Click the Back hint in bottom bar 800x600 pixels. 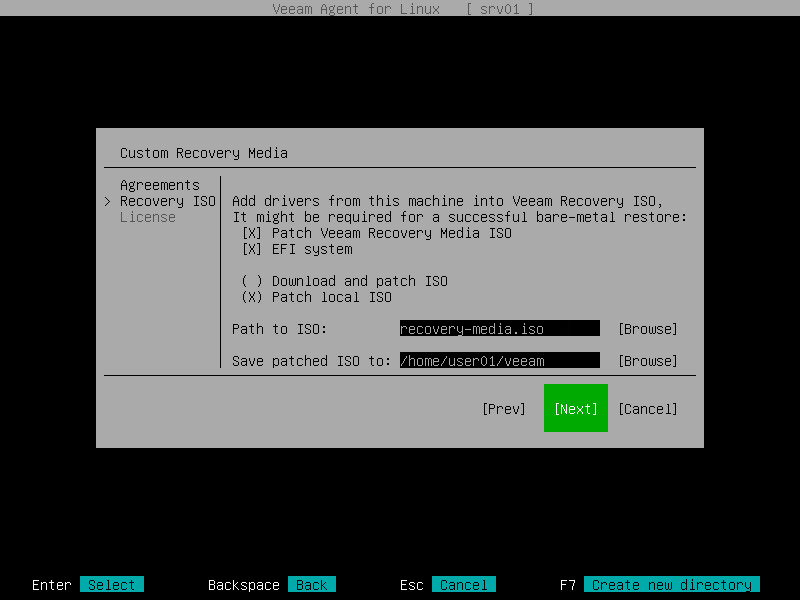[x=312, y=585]
